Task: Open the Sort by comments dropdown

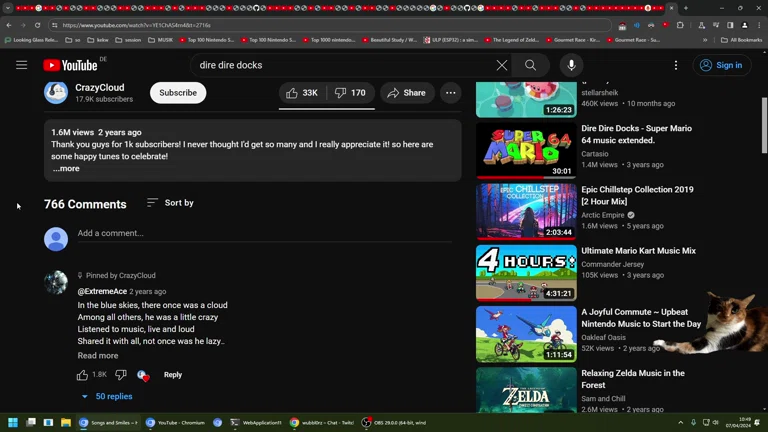Action: tap(170, 203)
